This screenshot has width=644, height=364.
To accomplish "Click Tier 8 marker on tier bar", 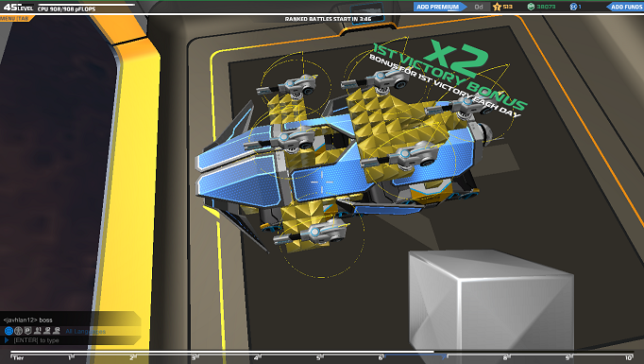I will pyautogui.click(x=506, y=357).
